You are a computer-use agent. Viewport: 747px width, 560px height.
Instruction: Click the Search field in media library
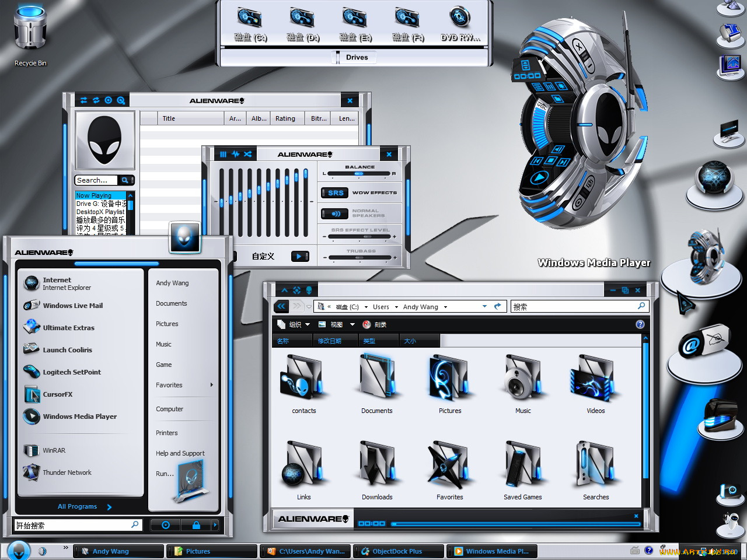point(96,180)
